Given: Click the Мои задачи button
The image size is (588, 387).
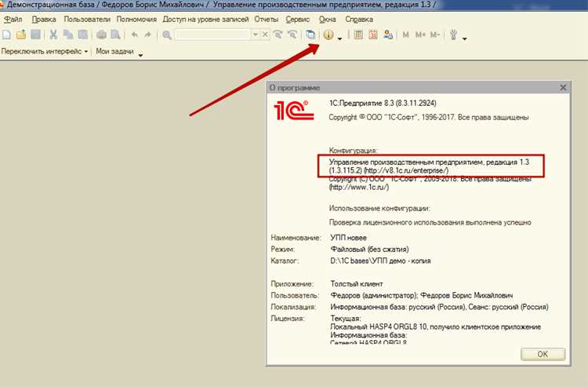Looking at the screenshot, I should (x=114, y=52).
